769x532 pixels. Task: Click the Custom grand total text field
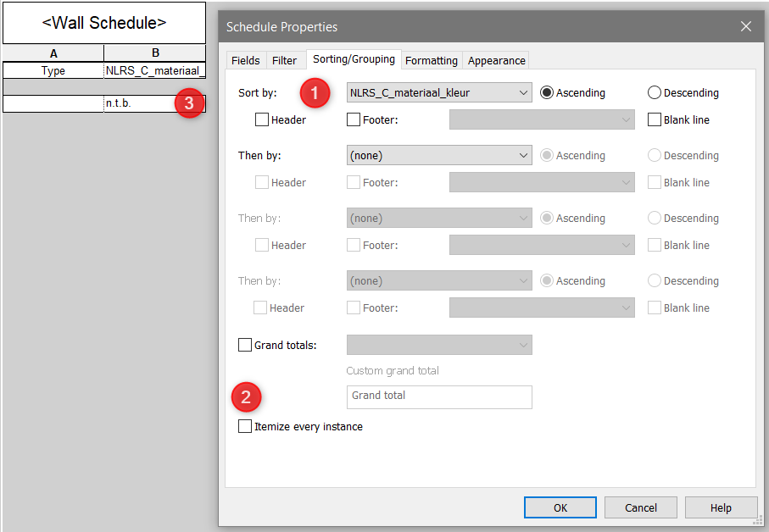[x=439, y=396]
